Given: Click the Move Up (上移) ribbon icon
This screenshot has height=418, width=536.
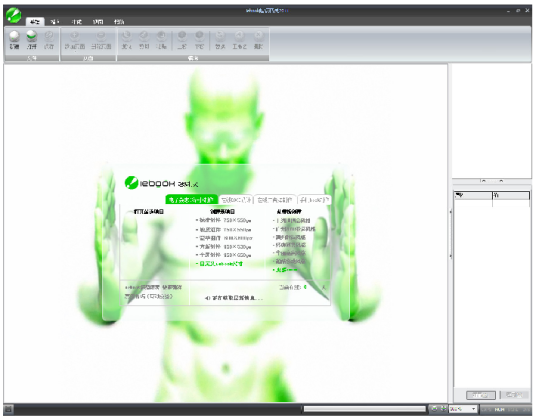Looking at the screenshot, I should (182, 40).
